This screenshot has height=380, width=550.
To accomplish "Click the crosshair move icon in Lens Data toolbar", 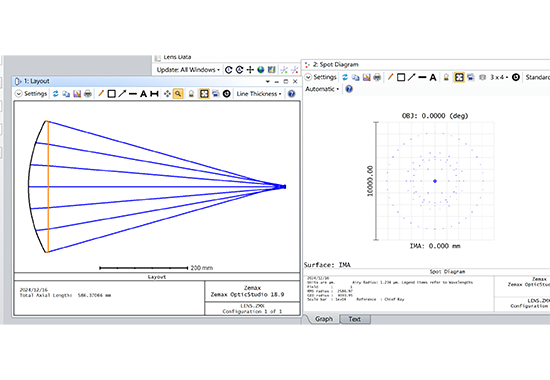I will (250, 70).
